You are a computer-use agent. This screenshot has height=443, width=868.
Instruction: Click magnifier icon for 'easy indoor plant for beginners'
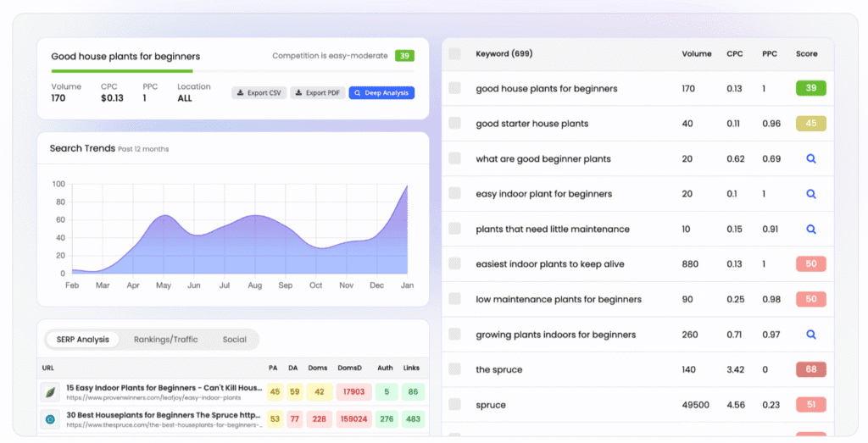pos(810,194)
